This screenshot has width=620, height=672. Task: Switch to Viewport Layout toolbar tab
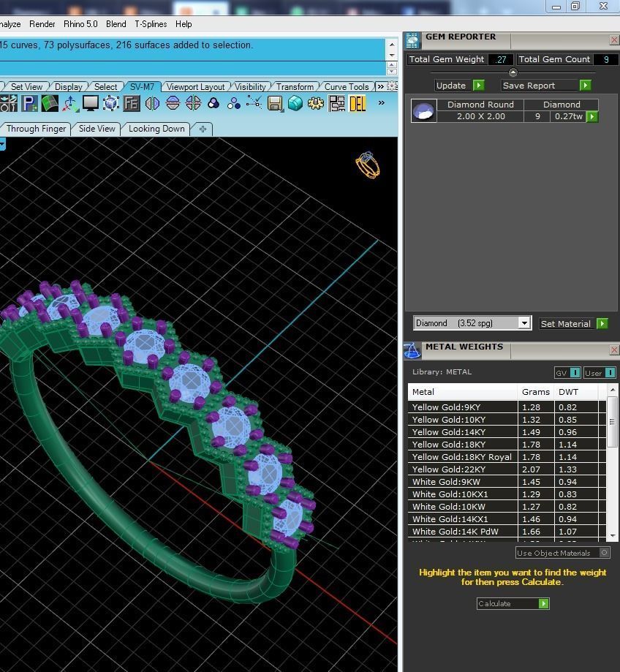click(x=195, y=86)
